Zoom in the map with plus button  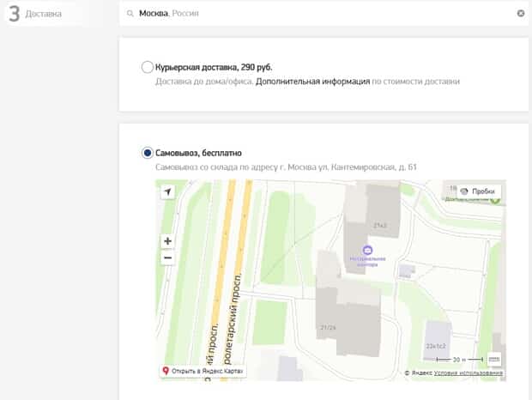[167, 241]
